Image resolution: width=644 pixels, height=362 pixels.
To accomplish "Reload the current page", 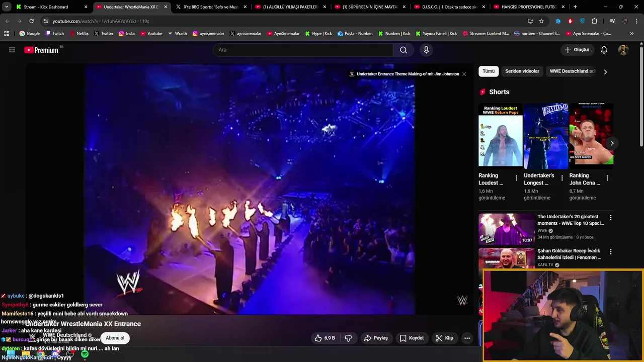I will click(x=31, y=21).
